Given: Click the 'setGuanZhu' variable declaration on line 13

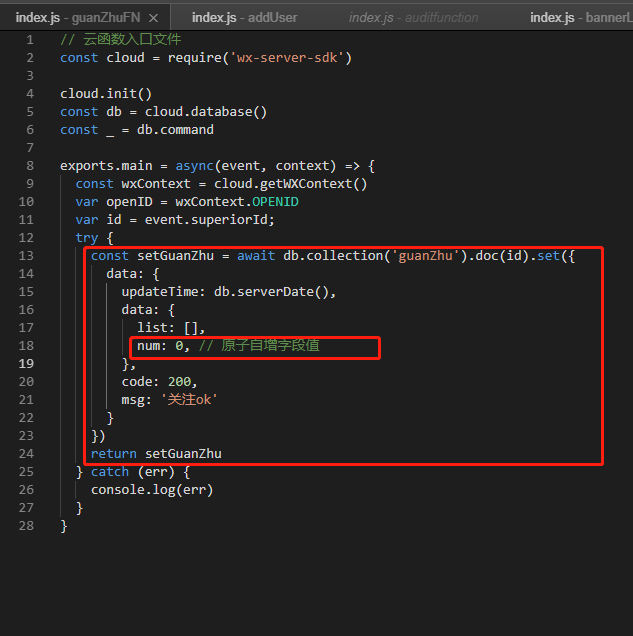Looking at the screenshot, I should click(x=175, y=256).
